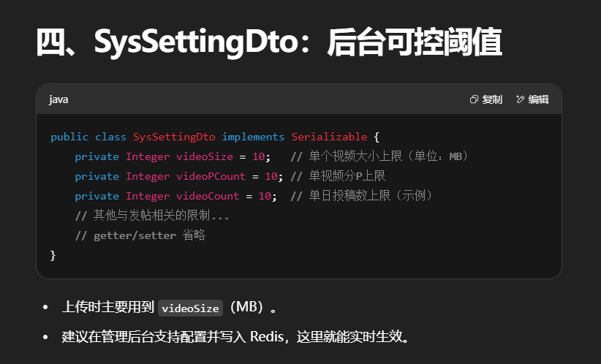Click the inline code chip videoSize
601x364 pixels.
[190, 308]
